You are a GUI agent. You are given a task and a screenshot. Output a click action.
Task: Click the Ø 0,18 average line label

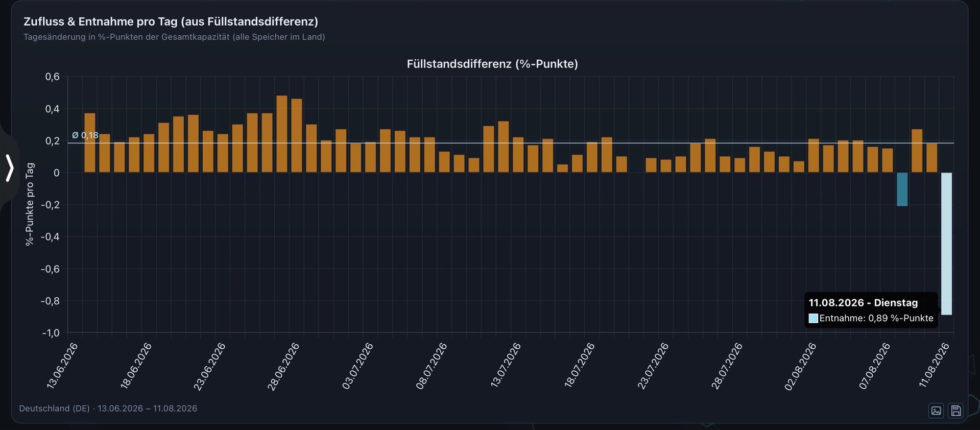click(x=85, y=135)
